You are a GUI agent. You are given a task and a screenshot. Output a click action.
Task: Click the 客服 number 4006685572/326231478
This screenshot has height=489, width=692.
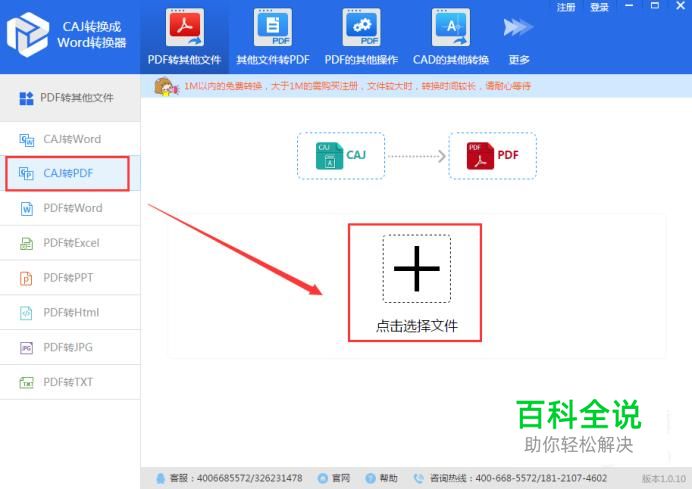[x=250, y=478]
